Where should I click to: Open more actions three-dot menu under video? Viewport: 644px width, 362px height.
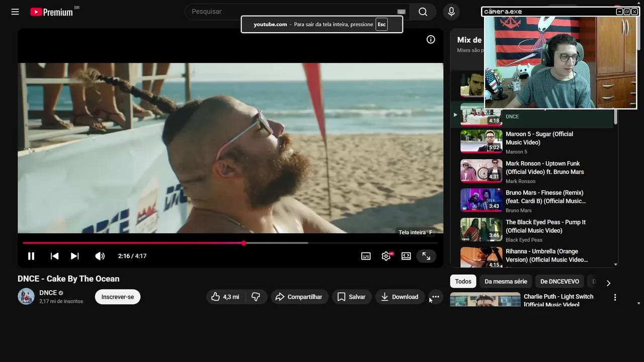pyautogui.click(x=435, y=297)
